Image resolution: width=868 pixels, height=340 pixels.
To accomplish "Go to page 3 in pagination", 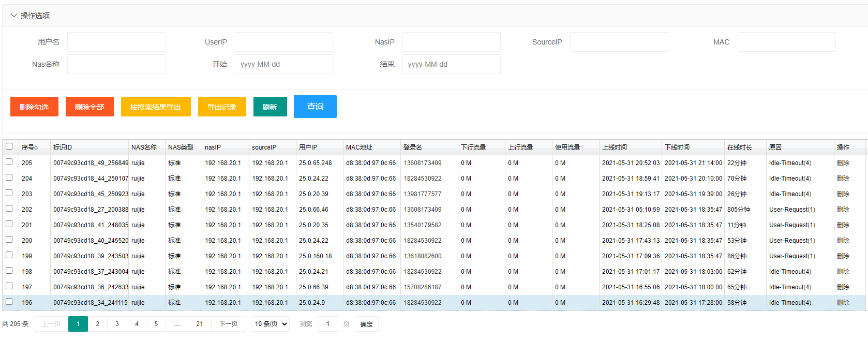I will pyautogui.click(x=117, y=324).
